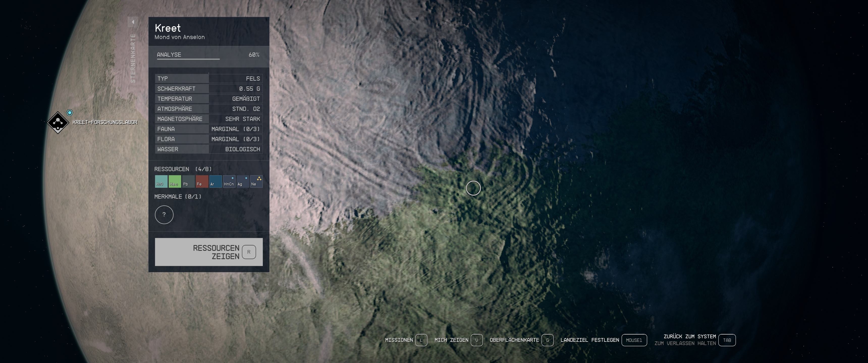Click the KREET-FORSCHUNGSLABOR label text
868x363 pixels.
pyautogui.click(x=105, y=122)
